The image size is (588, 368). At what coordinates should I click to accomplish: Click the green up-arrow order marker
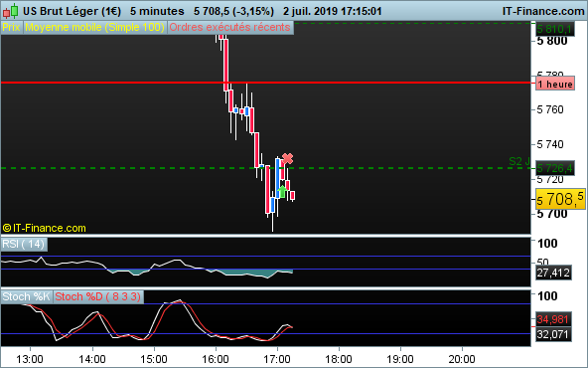coord(282,192)
